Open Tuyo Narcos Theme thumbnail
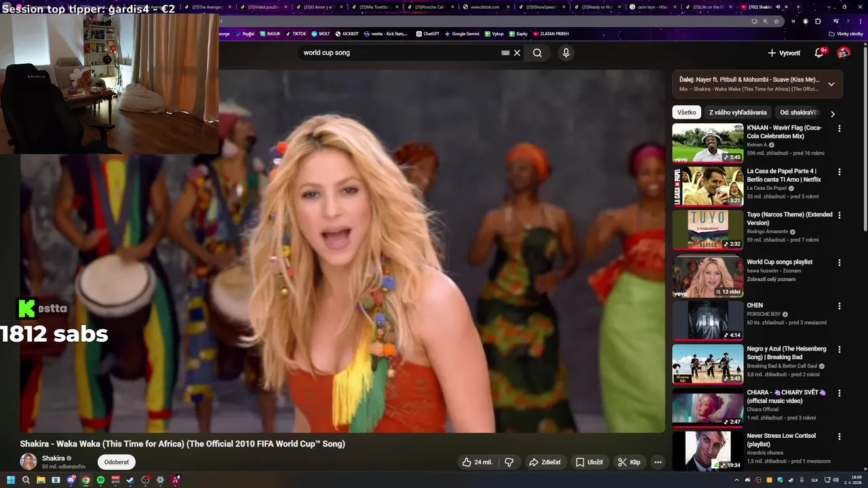The image size is (868, 488). click(x=708, y=230)
